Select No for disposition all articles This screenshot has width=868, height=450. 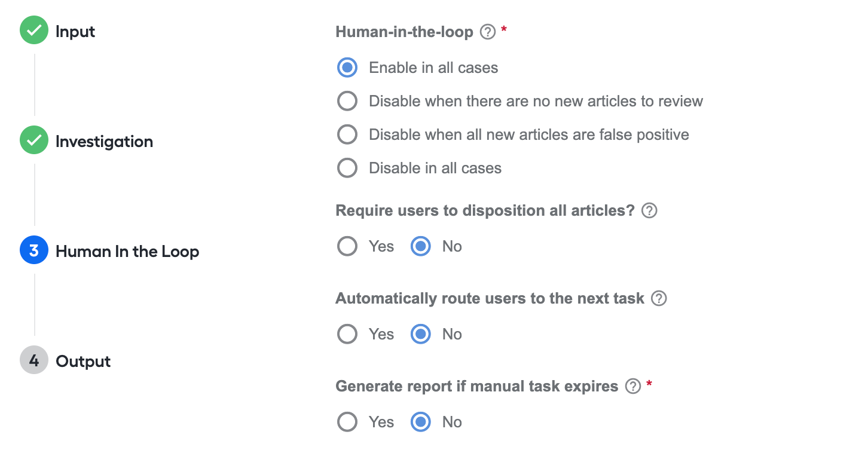point(421,246)
